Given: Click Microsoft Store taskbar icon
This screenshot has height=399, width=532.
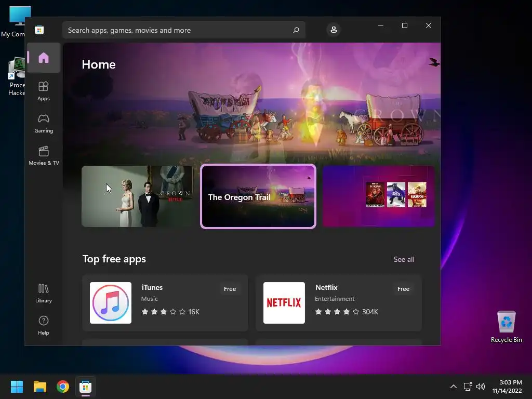Looking at the screenshot, I should (86, 387).
